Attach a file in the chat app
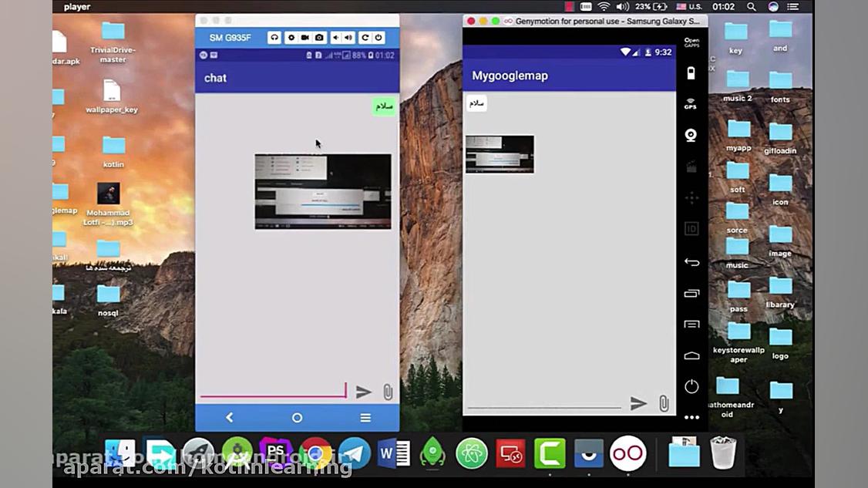The image size is (868, 488). click(x=388, y=392)
